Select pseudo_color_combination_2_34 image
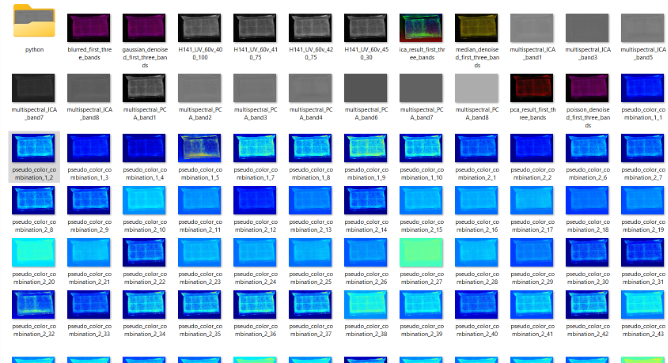 coord(144,304)
